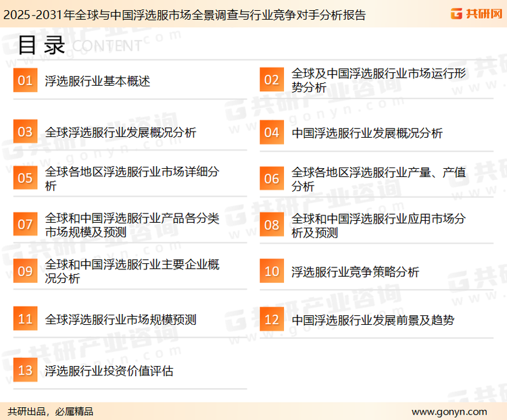The image size is (507, 420).
Task: Go to 中国浮选服行业发展前景及趋势
Action: coord(372,319)
